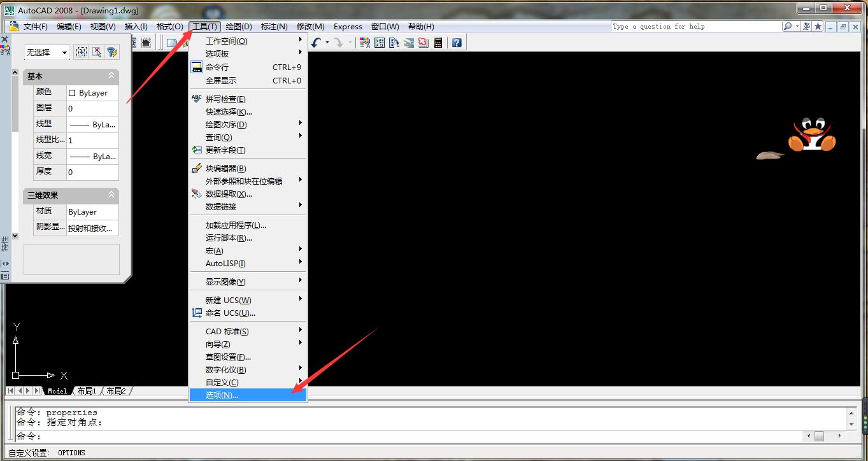Switch to the 布局2 layout tab

(116, 391)
